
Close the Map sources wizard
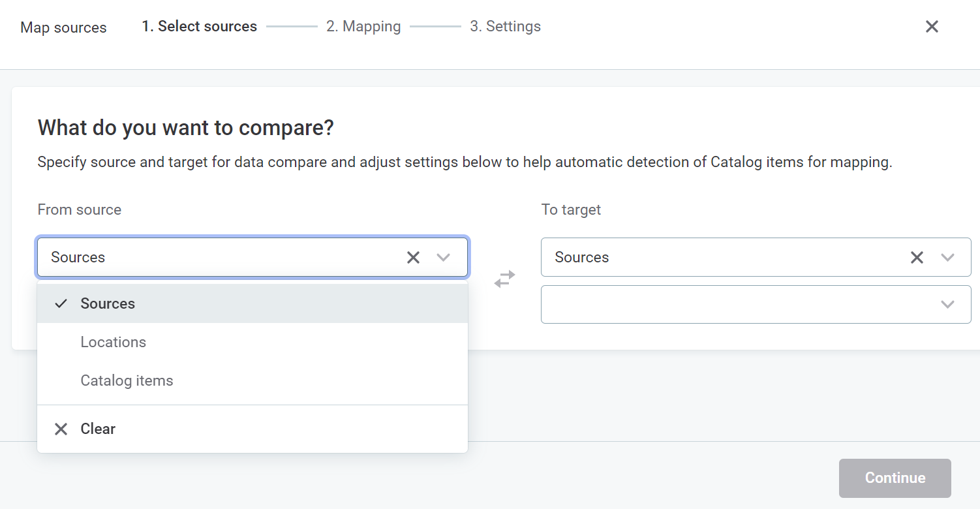pos(932,27)
